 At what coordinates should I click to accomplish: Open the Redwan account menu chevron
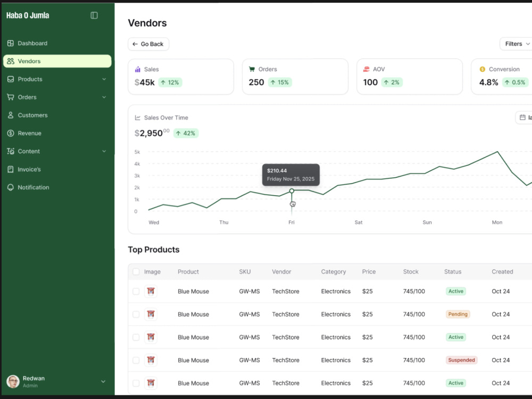click(103, 381)
